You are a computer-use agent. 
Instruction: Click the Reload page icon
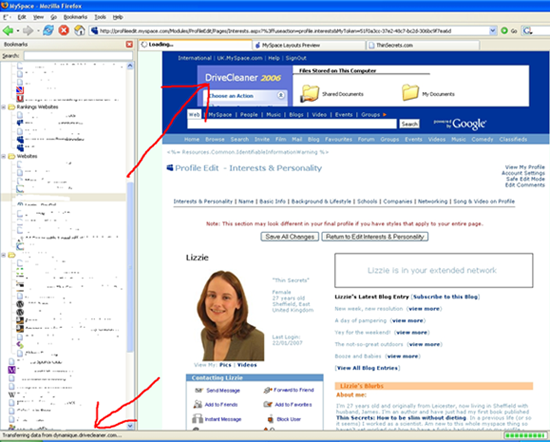48,31
